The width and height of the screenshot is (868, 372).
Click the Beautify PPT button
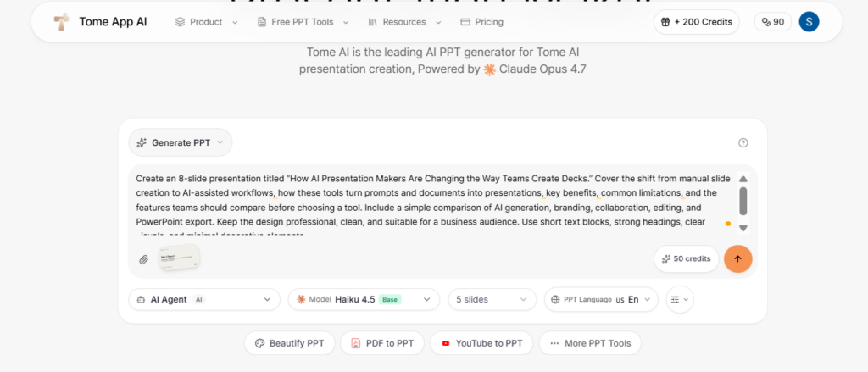tap(290, 343)
